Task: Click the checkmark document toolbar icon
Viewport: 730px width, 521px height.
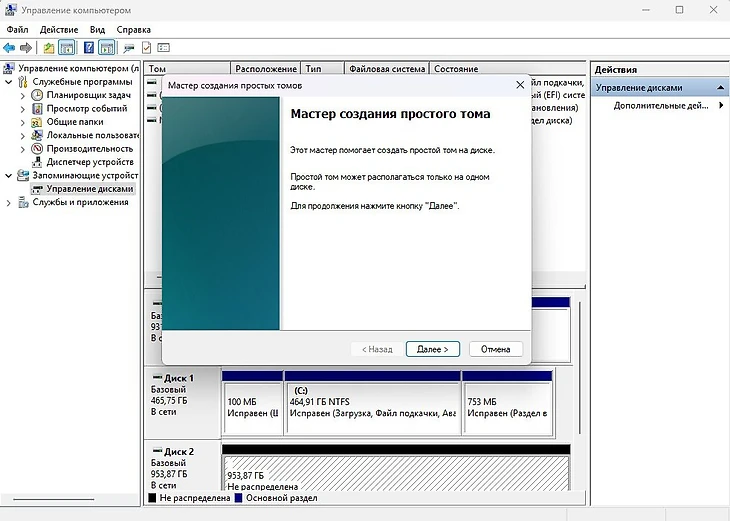Action: [x=146, y=47]
